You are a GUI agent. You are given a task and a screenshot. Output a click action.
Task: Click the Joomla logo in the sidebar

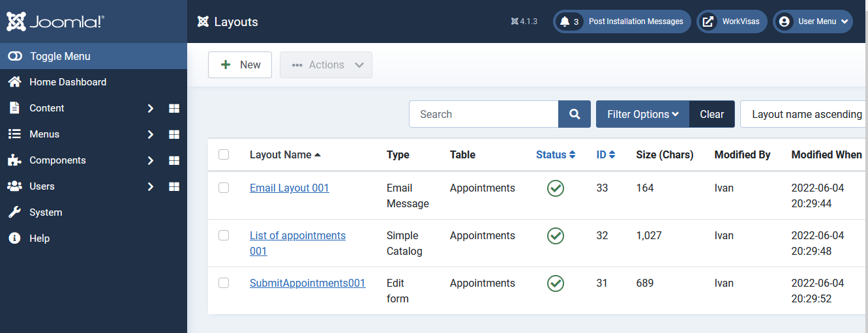pos(55,22)
